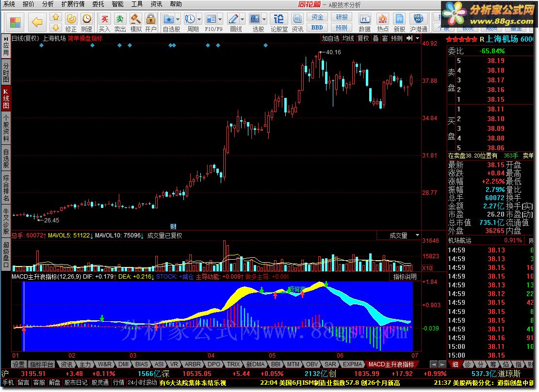Open the 成交量 indicator dropdown
Screen dimensions: 539x392
417,235
